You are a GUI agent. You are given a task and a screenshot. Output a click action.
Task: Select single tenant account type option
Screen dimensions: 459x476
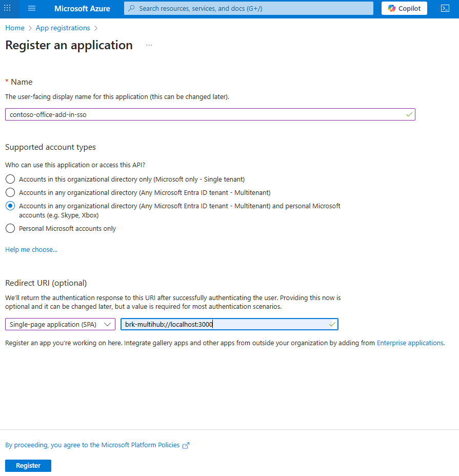tap(10, 179)
